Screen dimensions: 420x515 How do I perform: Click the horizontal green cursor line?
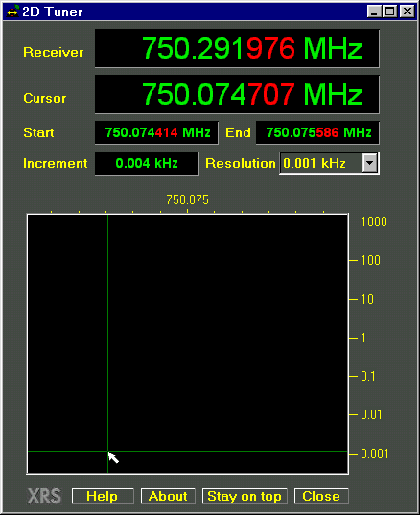(x=188, y=452)
